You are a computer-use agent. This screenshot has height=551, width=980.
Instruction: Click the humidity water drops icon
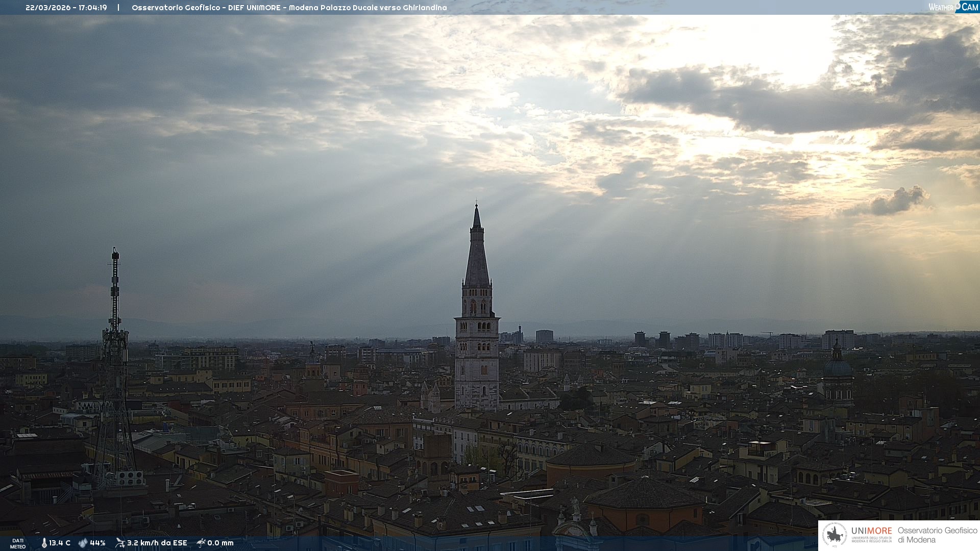[x=83, y=543]
